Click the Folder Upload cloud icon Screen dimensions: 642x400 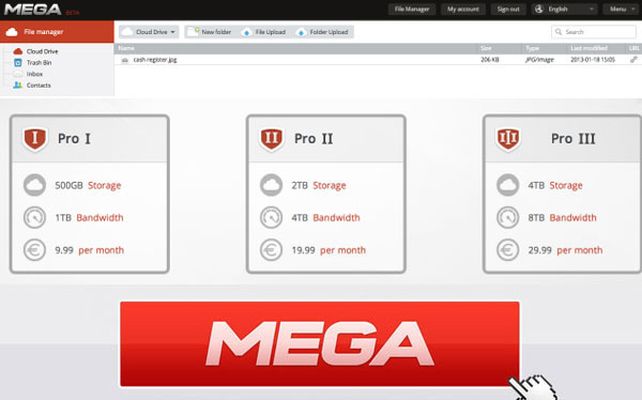tap(301, 32)
